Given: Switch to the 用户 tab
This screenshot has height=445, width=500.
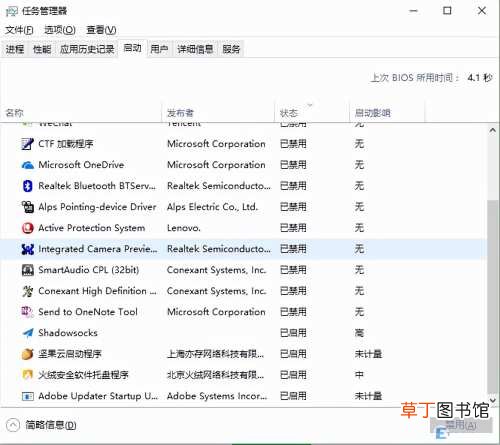Looking at the screenshot, I should tap(159, 49).
